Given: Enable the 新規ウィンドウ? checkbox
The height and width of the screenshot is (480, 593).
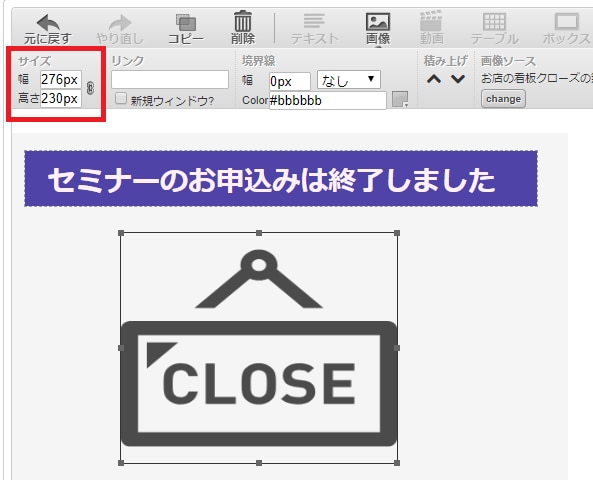Looking at the screenshot, I should [121, 99].
